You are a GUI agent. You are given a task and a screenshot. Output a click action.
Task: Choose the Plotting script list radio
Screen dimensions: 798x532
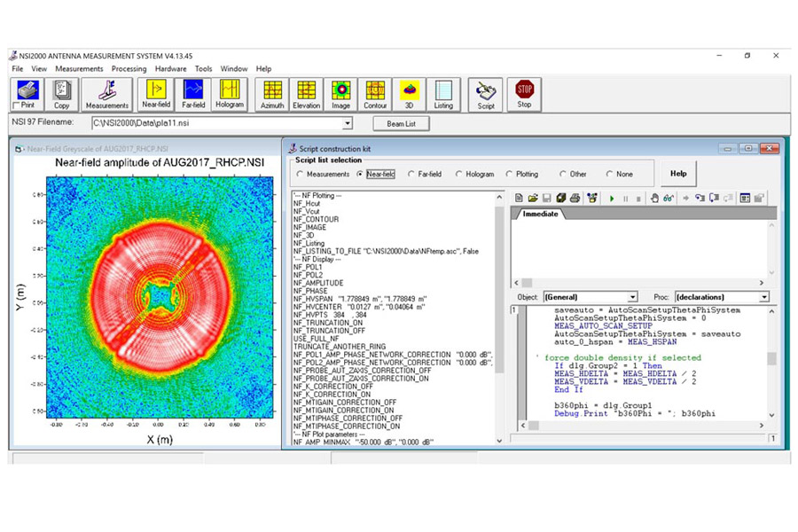(x=510, y=175)
